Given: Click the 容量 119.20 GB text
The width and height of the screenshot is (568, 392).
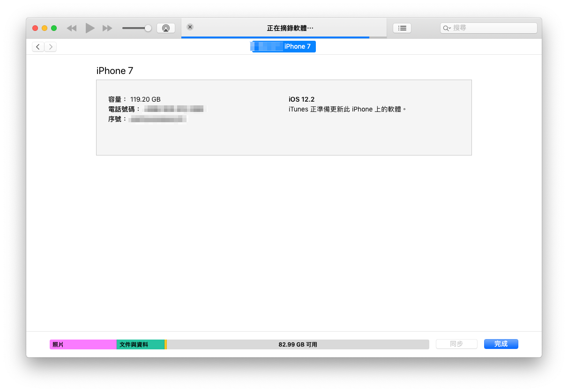Looking at the screenshot, I should pos(134,99).
